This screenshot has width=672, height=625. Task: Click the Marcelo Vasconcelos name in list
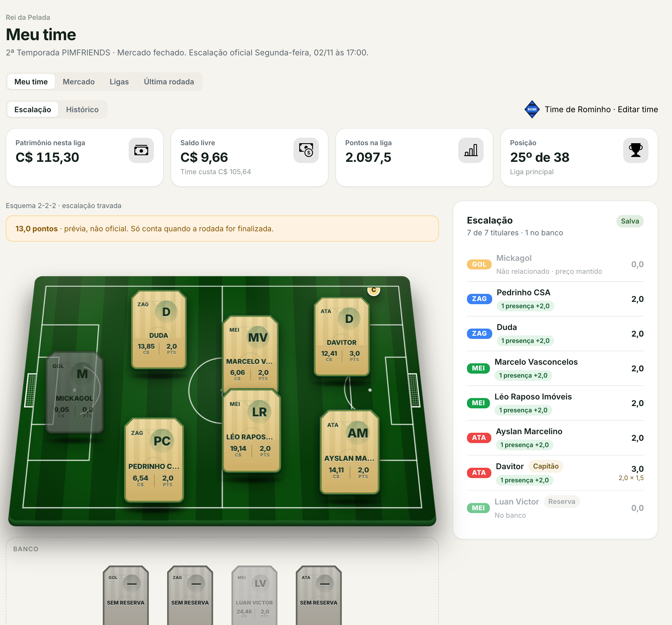[x=536, y=362]
